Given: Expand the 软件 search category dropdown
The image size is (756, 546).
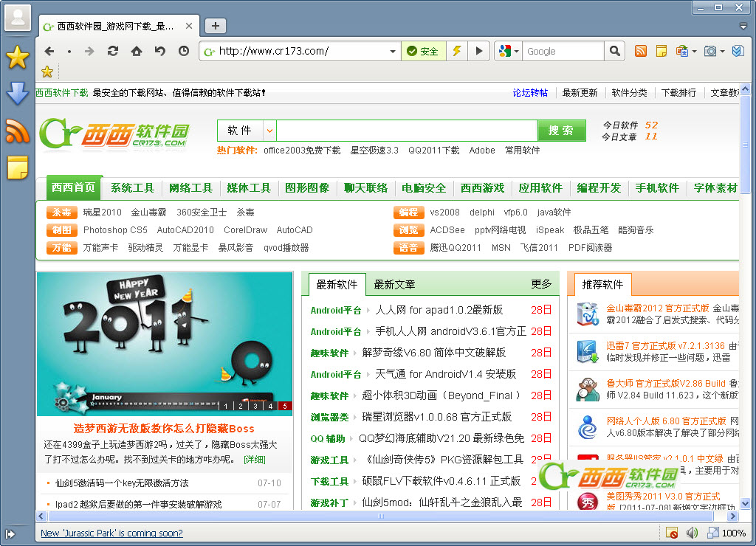Looking at the screenshot, I should pos(269,131).
